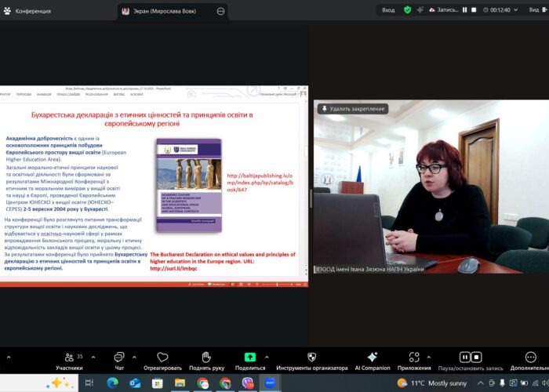Open the ellipsis menu on the Экран tab
This screenshot has width=549, height=392.
pyautogui.click(x=220, y=11)
